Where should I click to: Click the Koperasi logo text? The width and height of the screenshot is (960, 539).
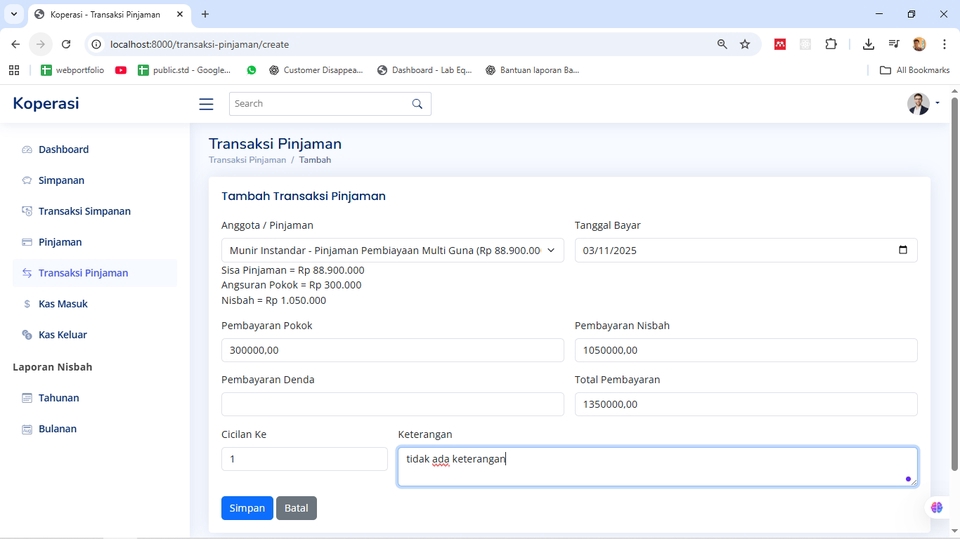[46, 104]
